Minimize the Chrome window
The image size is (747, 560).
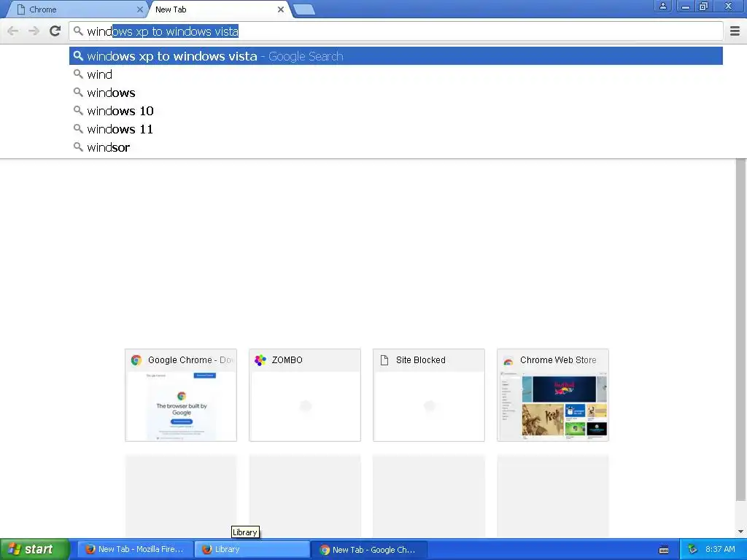686,6
